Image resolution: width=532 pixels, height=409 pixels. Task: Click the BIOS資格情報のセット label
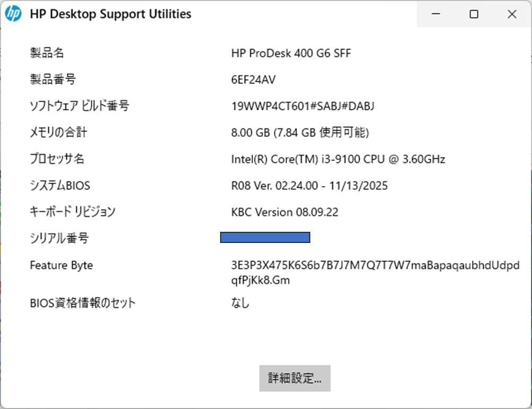click(x=82, y=303)
